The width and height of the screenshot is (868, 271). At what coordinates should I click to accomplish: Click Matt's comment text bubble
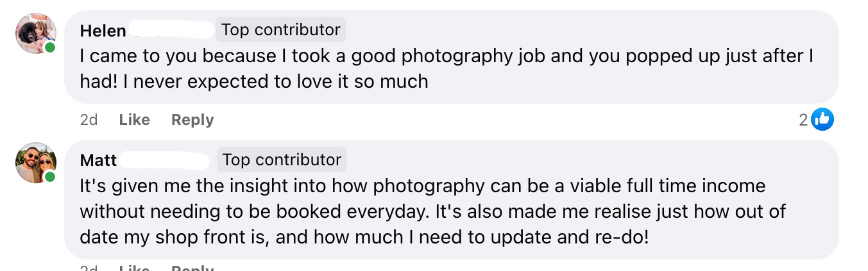tap(449, 211)
